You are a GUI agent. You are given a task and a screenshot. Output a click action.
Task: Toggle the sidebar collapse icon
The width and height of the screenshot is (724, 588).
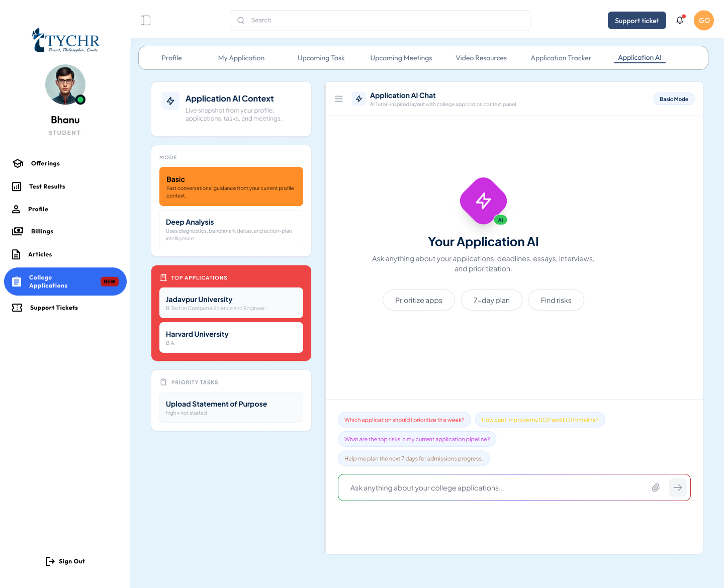(145, 21)
